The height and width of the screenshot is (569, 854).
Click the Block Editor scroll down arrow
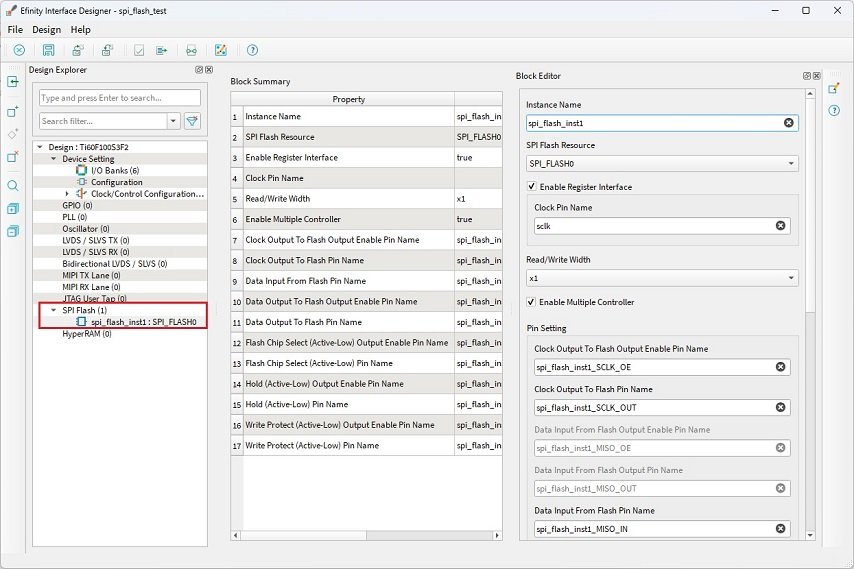pos(810,535)
